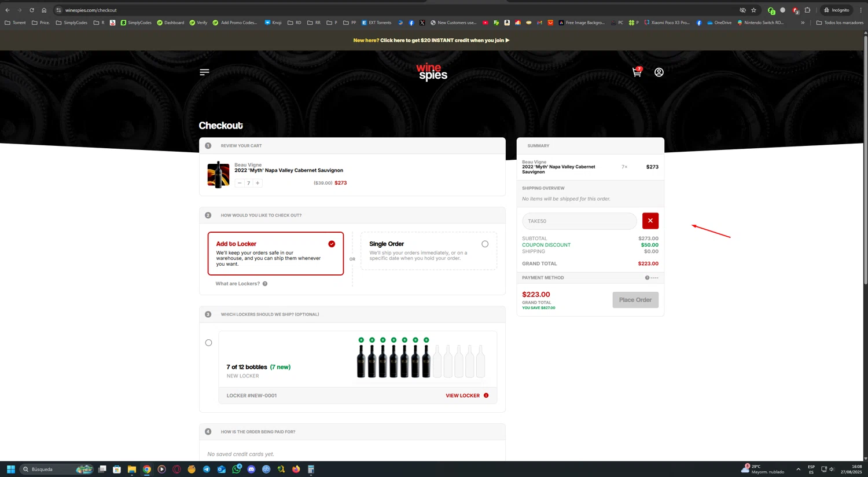Screen dimensions: 868x477
Task: Click the taskbar weather widget
Action: coord(763,469)
